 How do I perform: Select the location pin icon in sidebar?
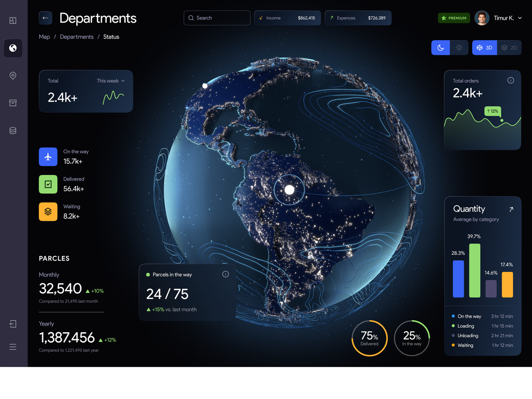(x=12, y=76)
